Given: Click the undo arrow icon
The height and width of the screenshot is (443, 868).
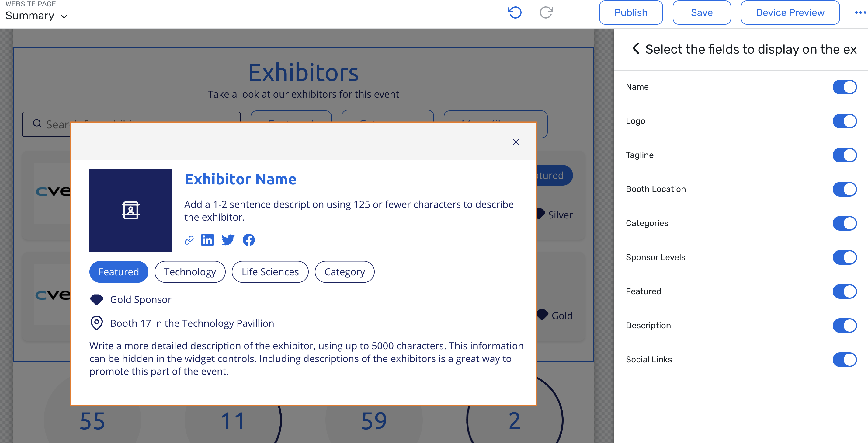Looking at the screenshot, I should (515, 12).
